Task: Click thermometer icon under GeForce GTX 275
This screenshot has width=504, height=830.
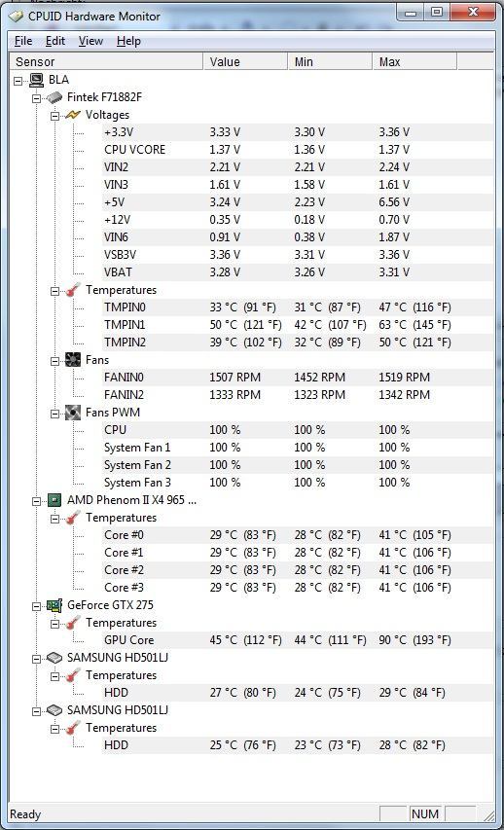Action: point(73,623)
